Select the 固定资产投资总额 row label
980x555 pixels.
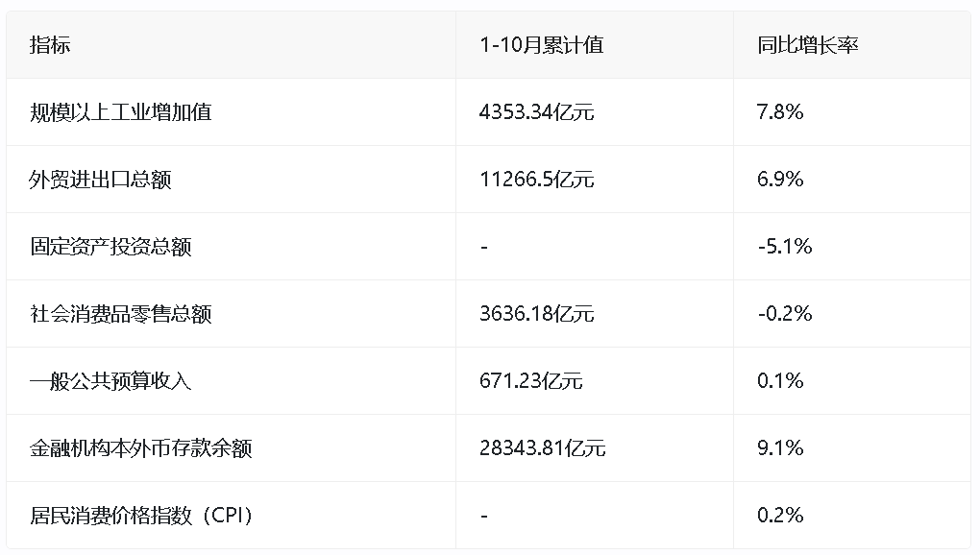(x=110, y=247)
